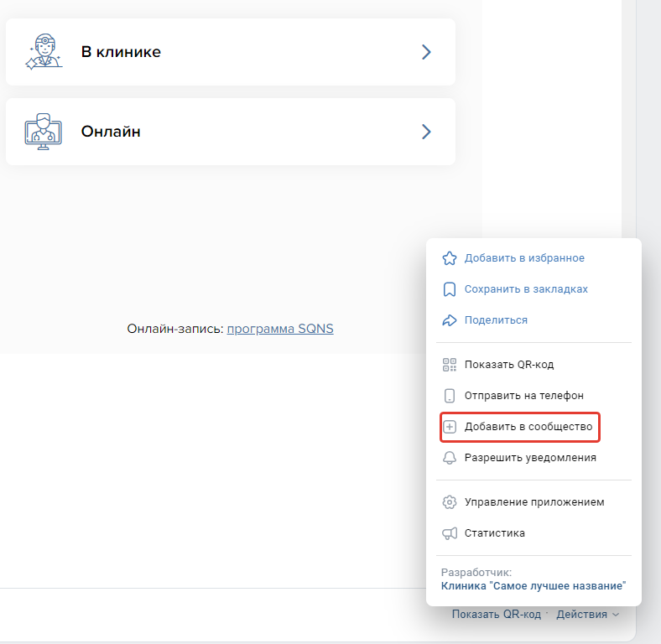Choose 'Статистика' menu entry

point(494,533)
